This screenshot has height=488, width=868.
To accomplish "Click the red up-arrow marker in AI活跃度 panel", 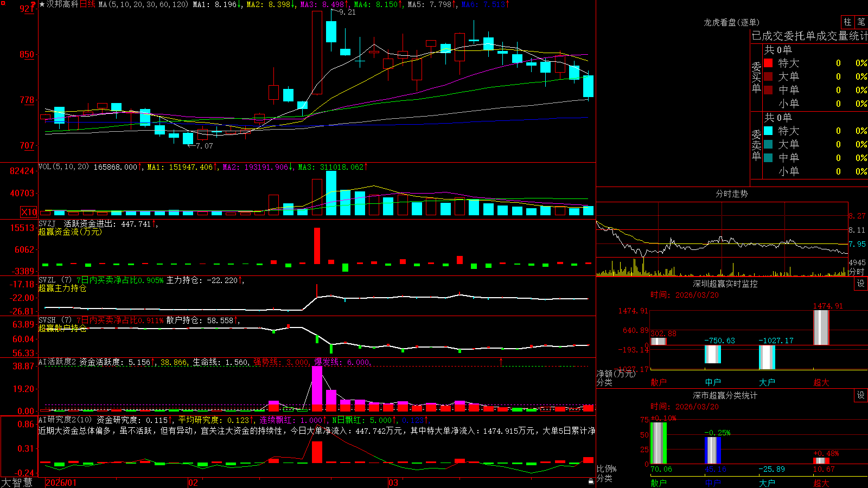I will (501, 361).
